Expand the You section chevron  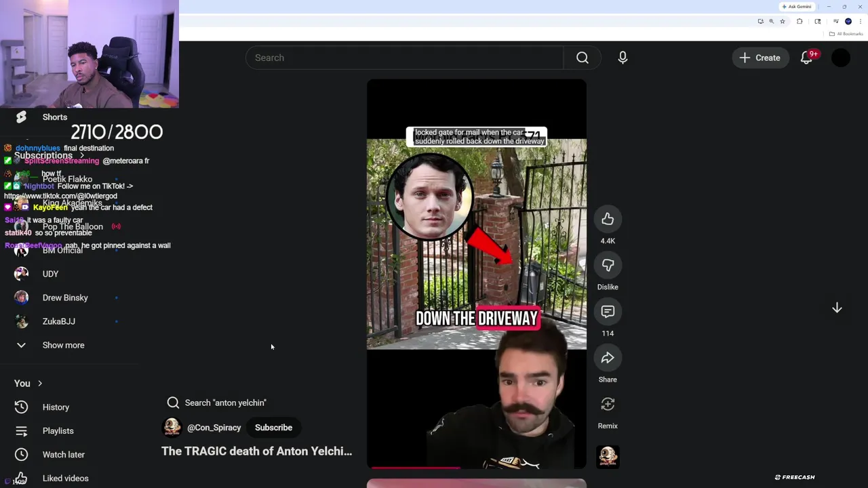[x=40, y=383]
